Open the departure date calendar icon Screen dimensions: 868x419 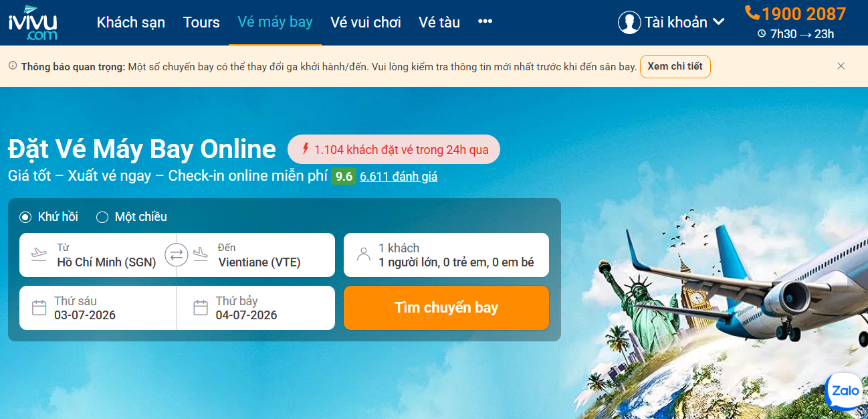click(x=39, y=308)
